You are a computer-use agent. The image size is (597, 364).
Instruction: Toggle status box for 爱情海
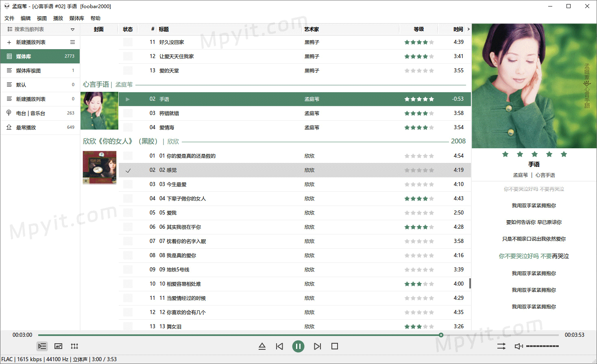(x=128, y=128)
